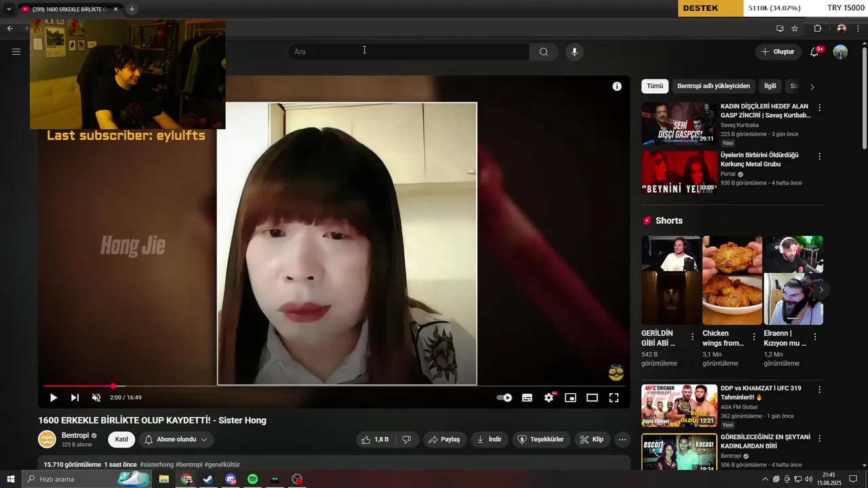Download the video with İndir
868x488 pixels.
click(489, 439)
